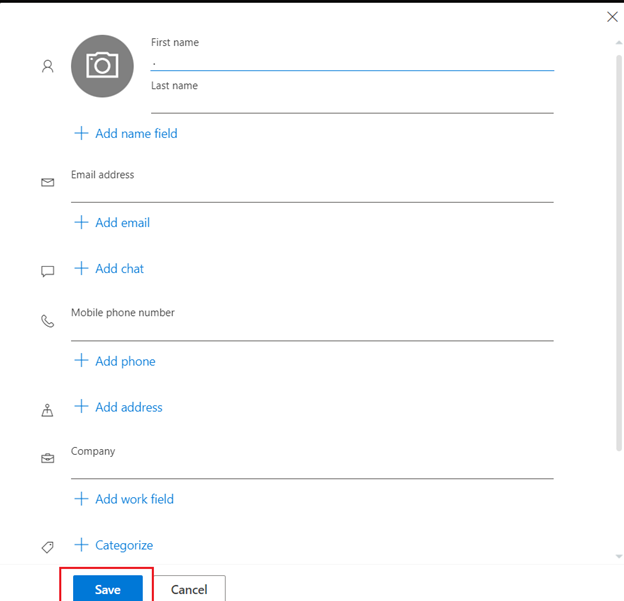The image size is (624, 601).
Task: Click the person icon beside name fields
Action: [x=48, y=66]
